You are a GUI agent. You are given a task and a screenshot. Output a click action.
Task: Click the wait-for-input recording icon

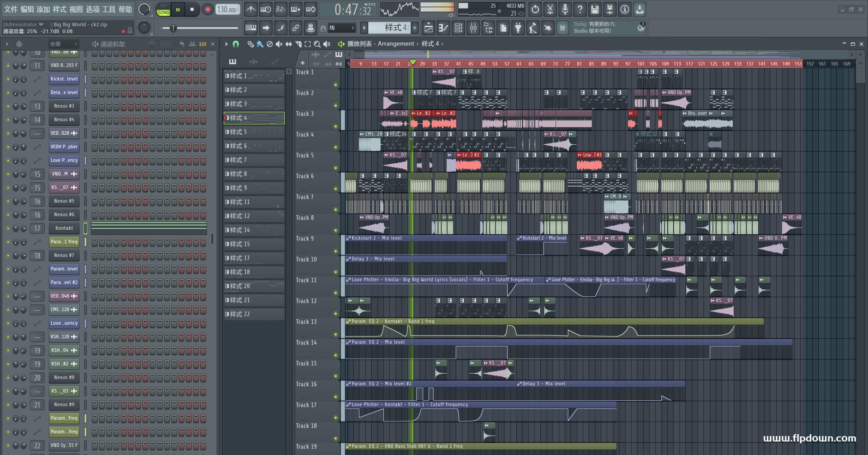[x=265, y=9]
